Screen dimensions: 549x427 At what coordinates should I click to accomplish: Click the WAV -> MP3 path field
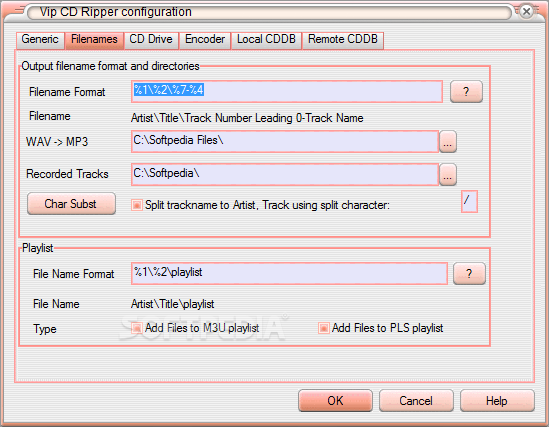coord(285,141)
